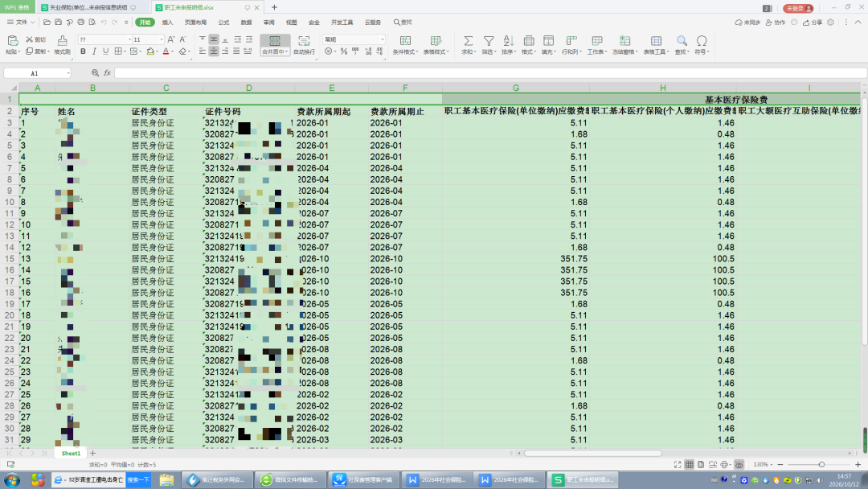
Task: Click the increase font size icon
Action: click(171, 39)
